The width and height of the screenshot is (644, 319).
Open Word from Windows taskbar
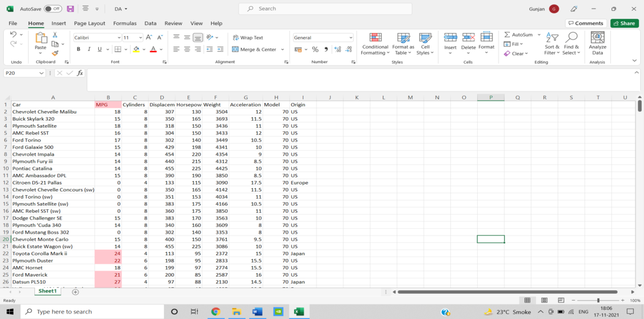pos(258,312)
